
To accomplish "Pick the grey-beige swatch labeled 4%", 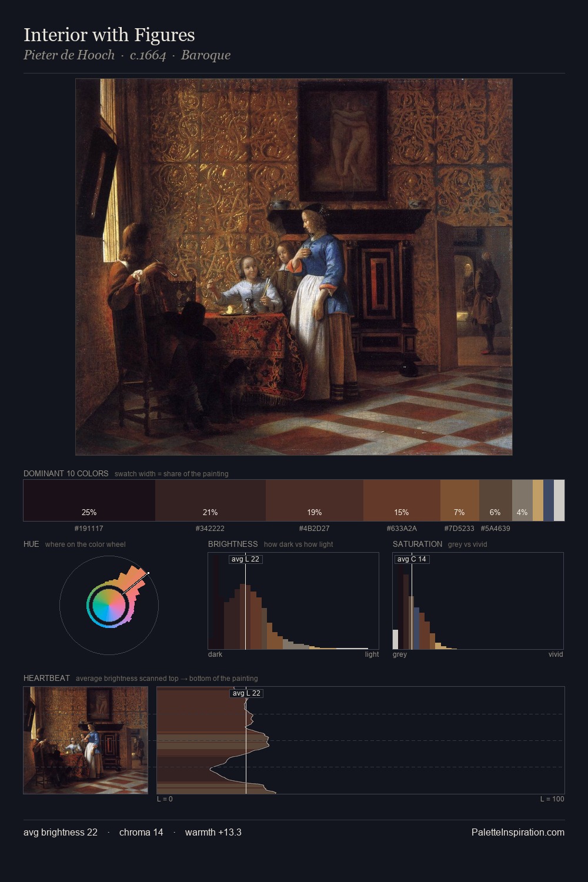I will pyautogui.click(x=522, y=500).
